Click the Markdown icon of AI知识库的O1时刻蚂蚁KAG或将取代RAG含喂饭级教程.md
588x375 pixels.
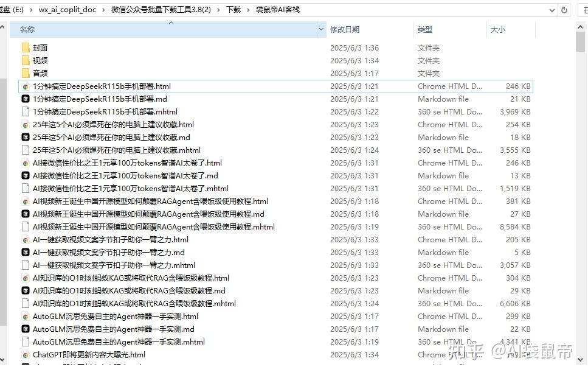26,291
